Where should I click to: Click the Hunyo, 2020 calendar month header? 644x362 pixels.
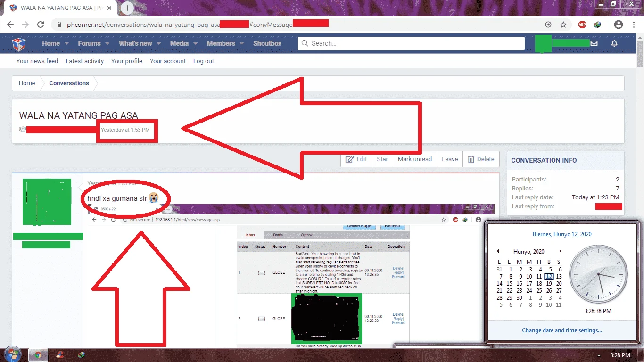(529, 252)
